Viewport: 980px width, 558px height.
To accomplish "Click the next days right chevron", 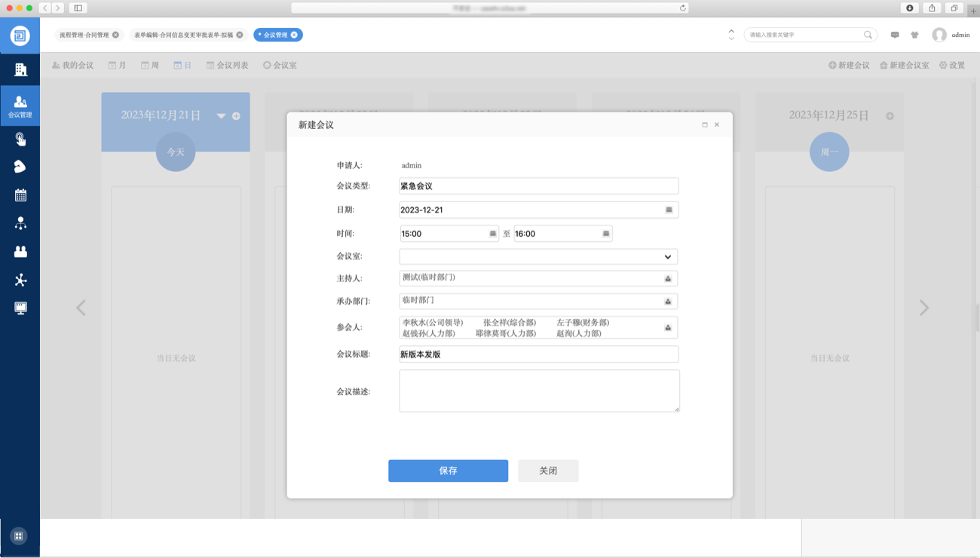I will [x=923, y=308].
